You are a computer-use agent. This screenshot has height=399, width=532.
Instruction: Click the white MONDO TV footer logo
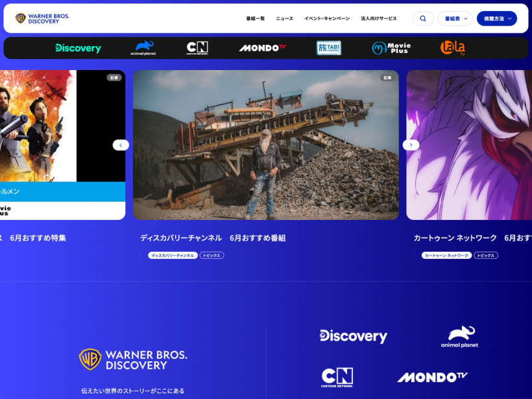432,377
